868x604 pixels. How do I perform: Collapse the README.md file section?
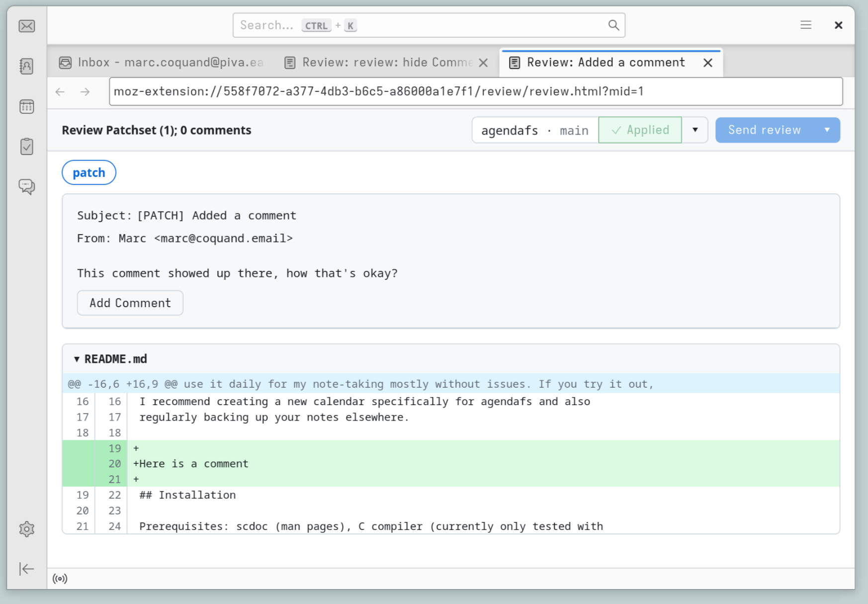77,359
